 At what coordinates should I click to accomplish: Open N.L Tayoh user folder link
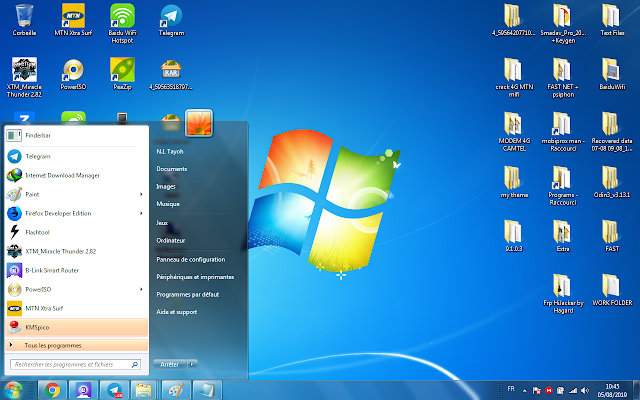coord(170,151)
